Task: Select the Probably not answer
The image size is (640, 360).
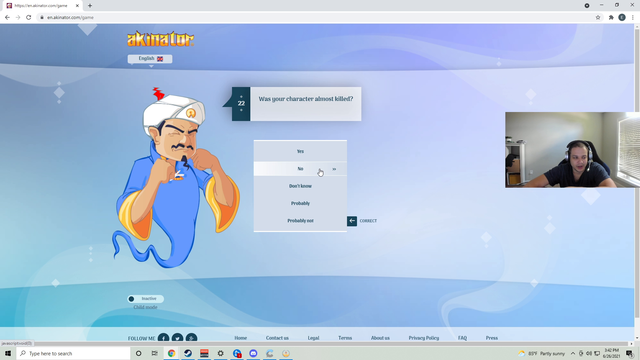Action: [300, 221]
